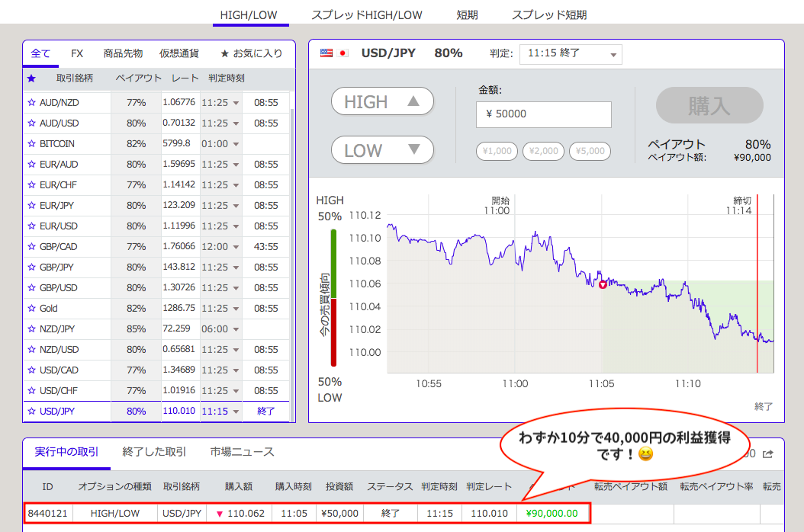Open the 終了した取引 tab
804x532 pixels.
tap(154, 452)
